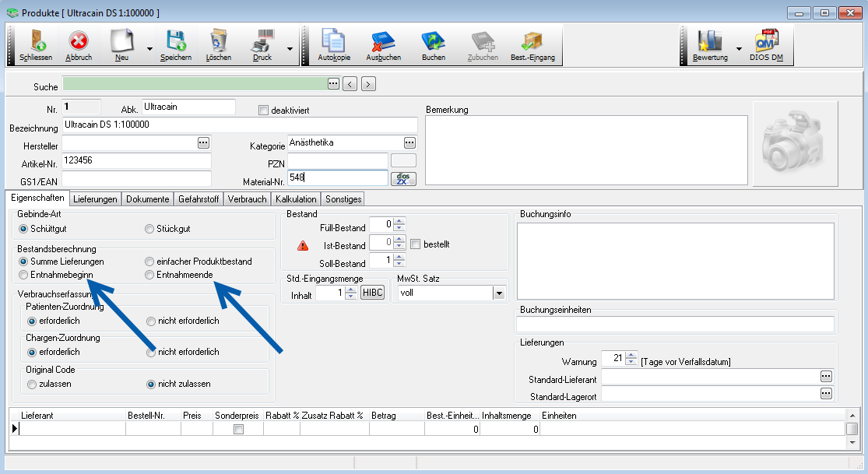Click the Ausbuchen book icon
The width and height of the screenshot is (868, 474).
point(383,41)
